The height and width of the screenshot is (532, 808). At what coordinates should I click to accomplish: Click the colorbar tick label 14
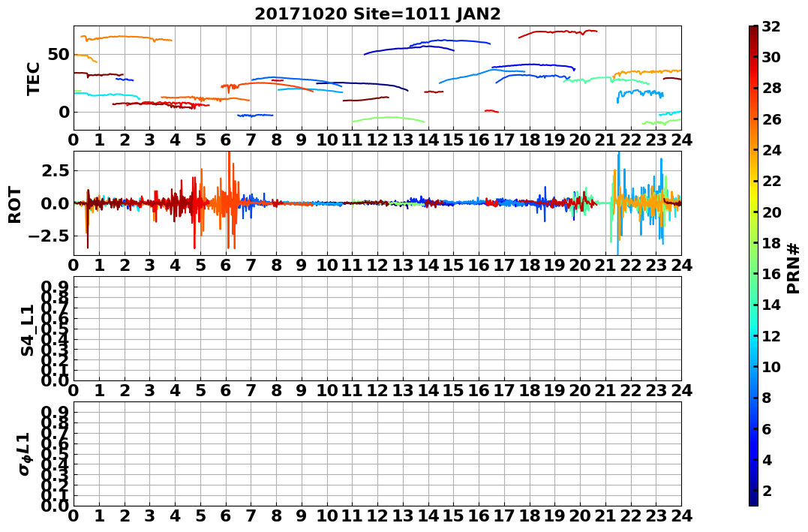(771, 305)
